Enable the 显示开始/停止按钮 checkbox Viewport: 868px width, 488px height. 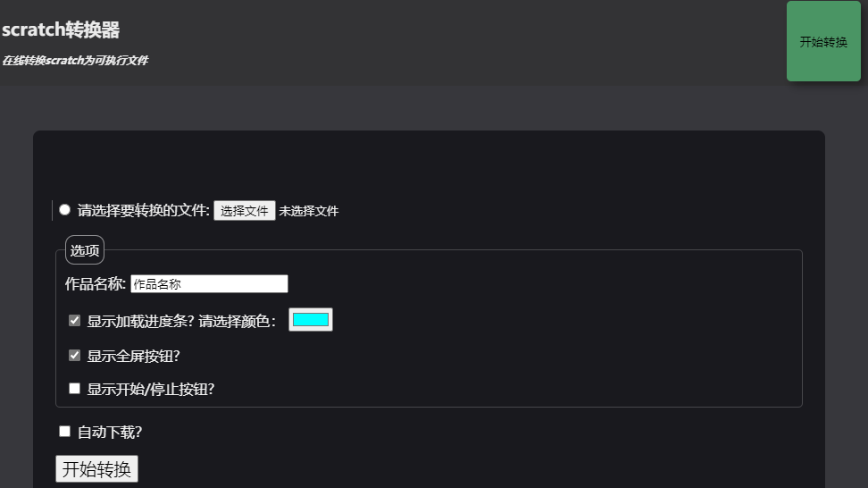pos(75,388)
